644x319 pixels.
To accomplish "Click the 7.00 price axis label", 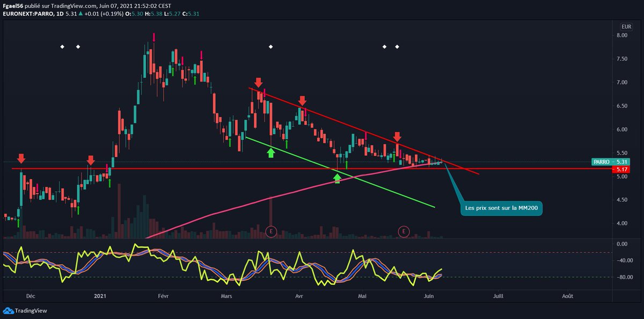I will [622, 82].
